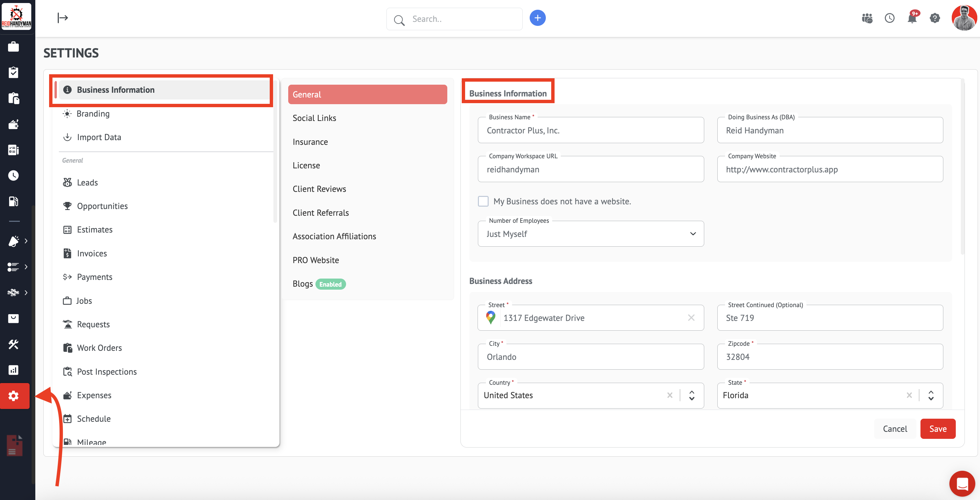Click the briefcase icon in left sidebar

14,47
